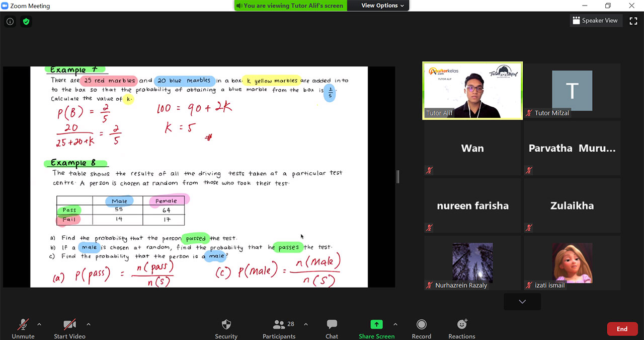
Task: Click 'k yellow marbles' highlighted text
Action: [272, 81]
